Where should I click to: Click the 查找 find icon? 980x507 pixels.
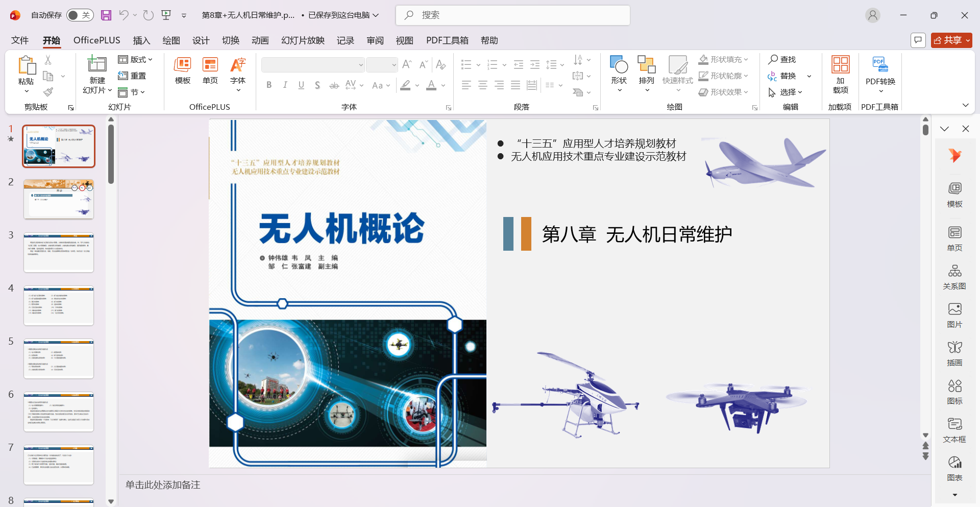coord(782,60)
